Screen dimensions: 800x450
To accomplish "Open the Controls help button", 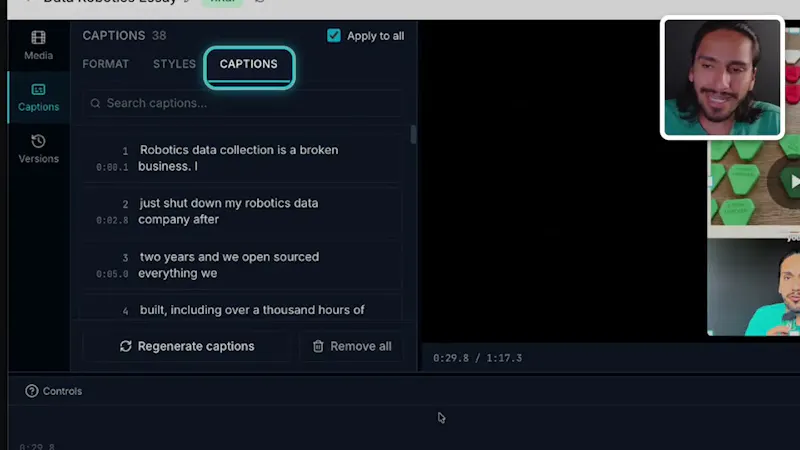I will coord(54,391).
